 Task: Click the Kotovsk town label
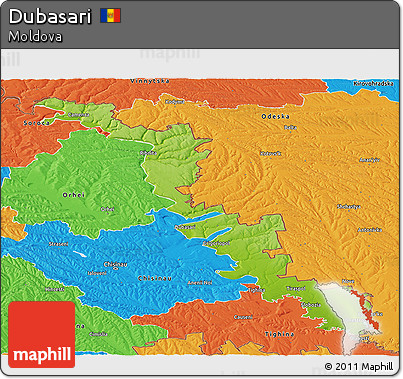click(270, 153)
